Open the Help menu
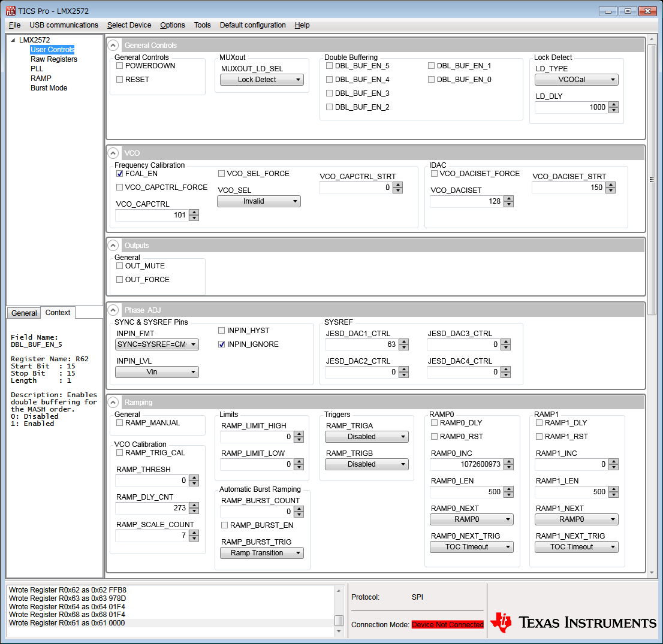This screenshot has height=644, width=663. 302,25
